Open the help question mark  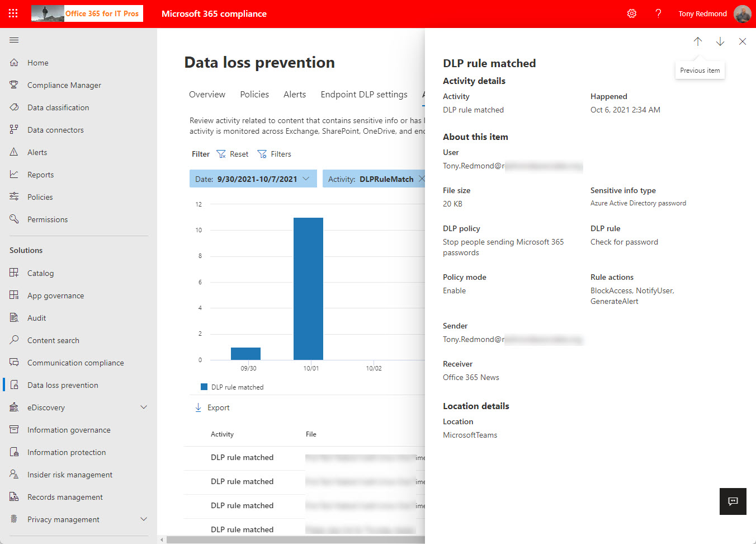658,13
